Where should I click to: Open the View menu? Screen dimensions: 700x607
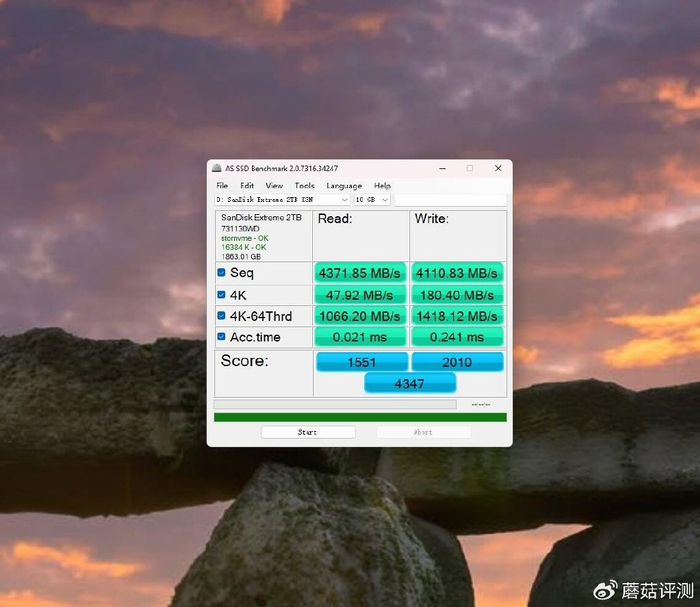pyautogui.click(x=274, y=186)
